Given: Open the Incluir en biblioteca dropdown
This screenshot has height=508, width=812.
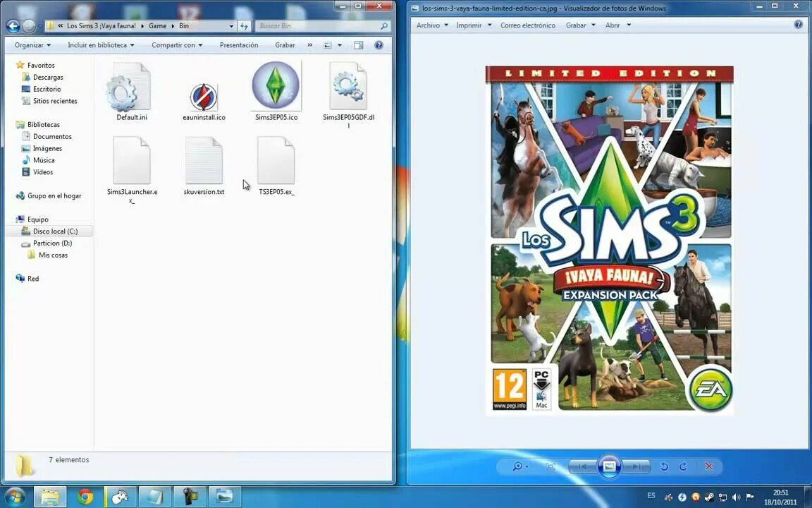Looking at the screenshot, I should [x=101, y=45].
